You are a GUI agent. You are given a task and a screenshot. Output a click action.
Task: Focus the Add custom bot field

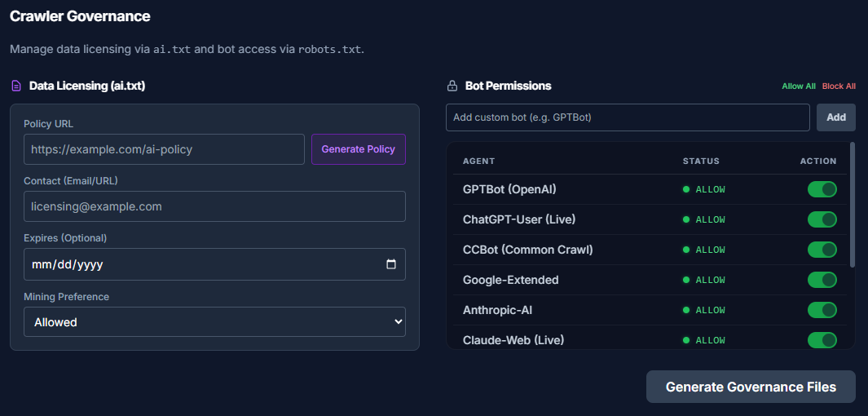[x=628, y=117]
